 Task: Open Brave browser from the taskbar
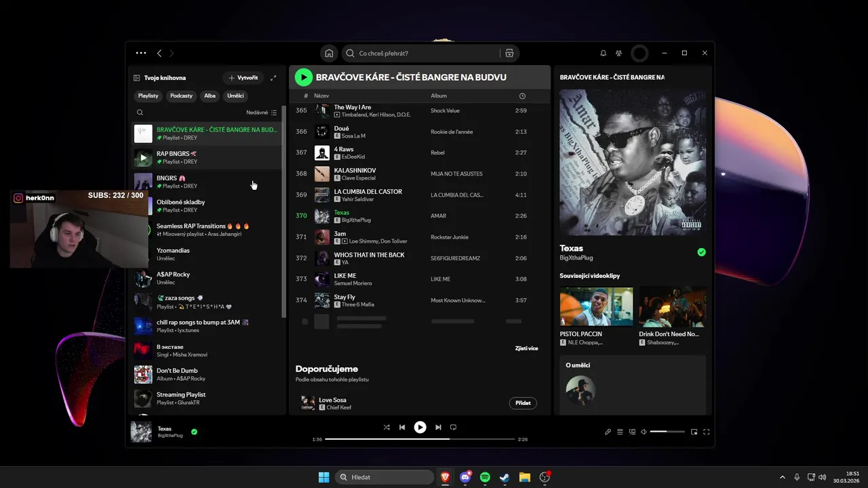[446, 477]
